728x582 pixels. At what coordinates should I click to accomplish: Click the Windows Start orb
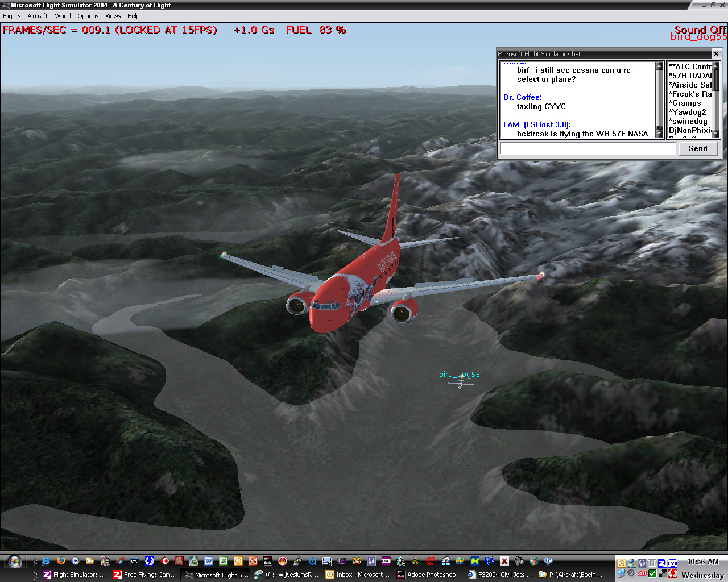pyautogui.click(x=15, y=562)
